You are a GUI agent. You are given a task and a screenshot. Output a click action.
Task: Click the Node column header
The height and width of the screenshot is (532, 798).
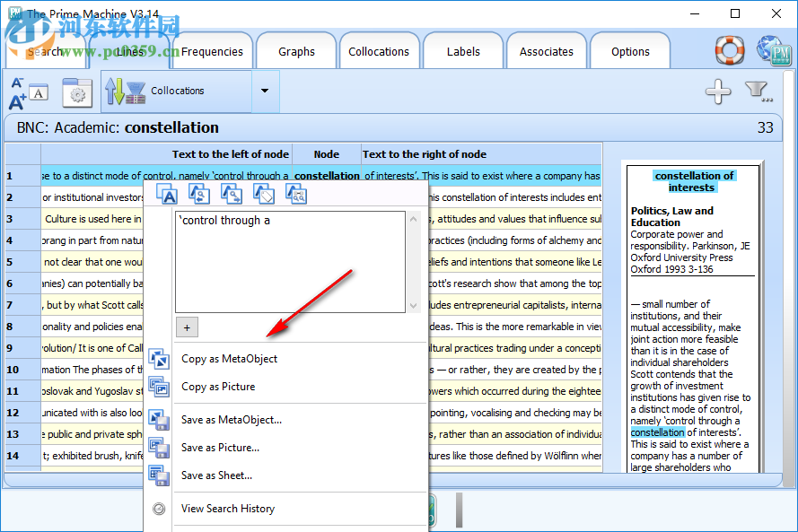tap(326, 154)
